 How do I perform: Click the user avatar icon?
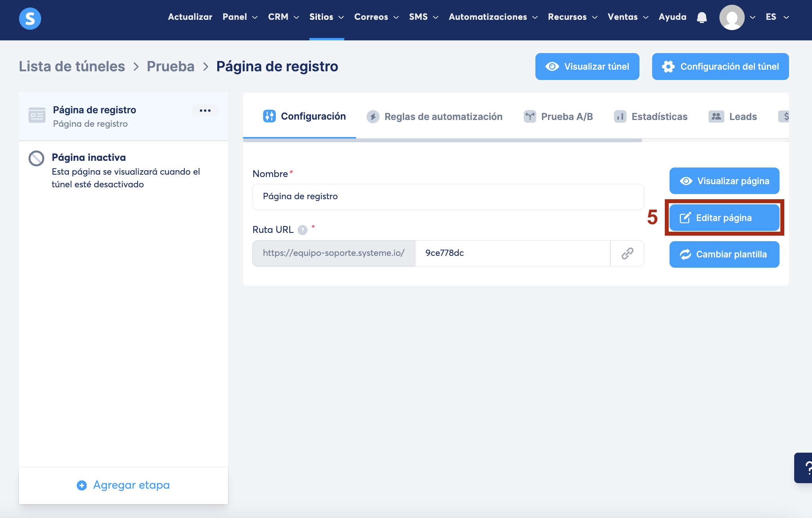pos(732,17)
